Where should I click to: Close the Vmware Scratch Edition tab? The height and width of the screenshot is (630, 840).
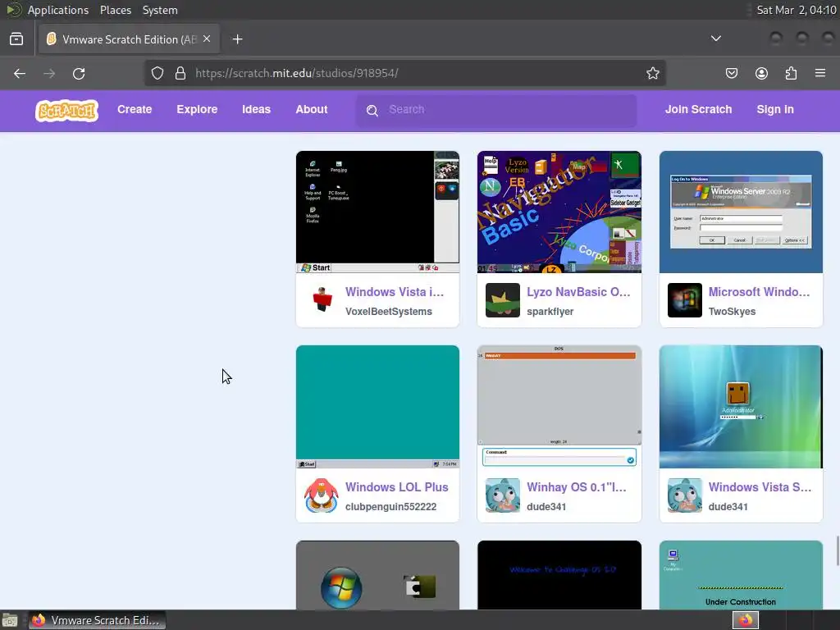pos(207,39)
